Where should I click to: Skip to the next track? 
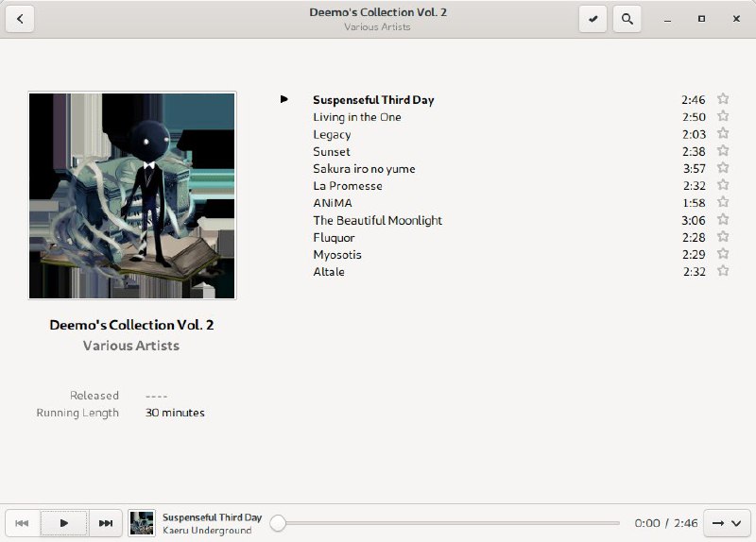(x=106, y=523)
